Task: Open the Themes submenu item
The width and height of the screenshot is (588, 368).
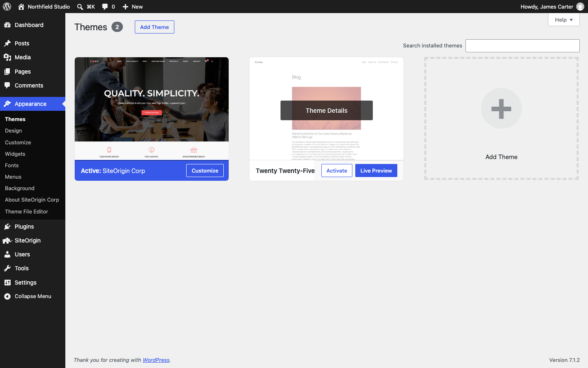Action: [x=15, y=119]
